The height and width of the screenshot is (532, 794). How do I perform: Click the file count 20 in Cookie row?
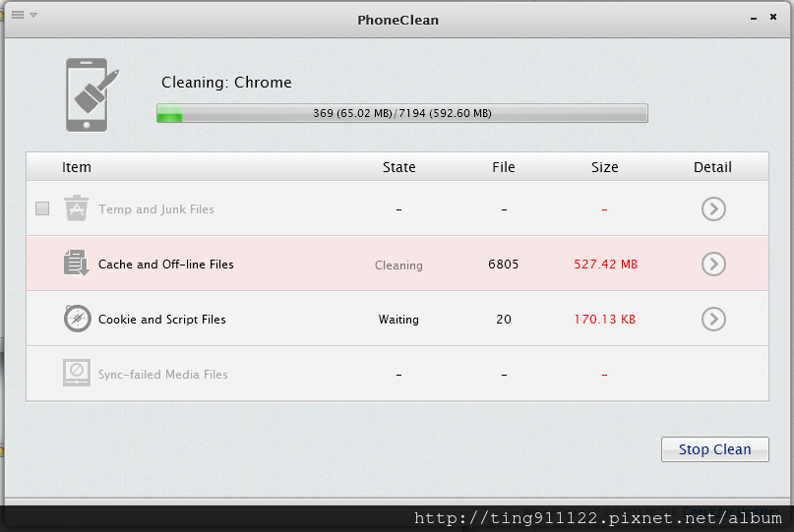click(x=504, y=320)
